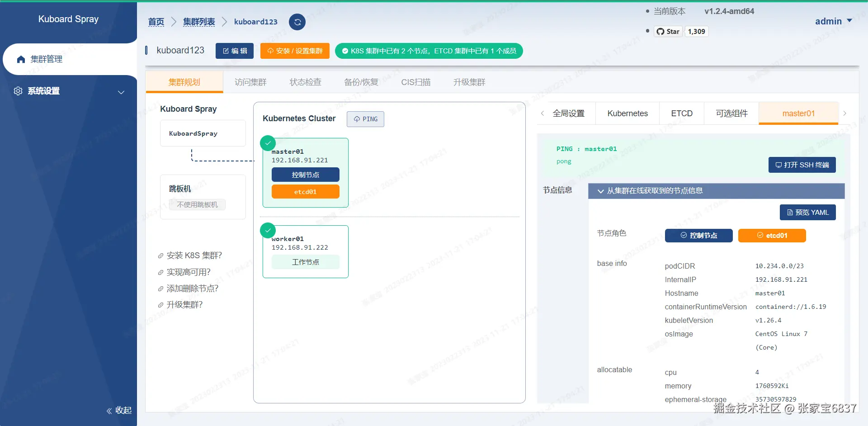Click the worker01 IP 192.168.91.222

(300, 247)
